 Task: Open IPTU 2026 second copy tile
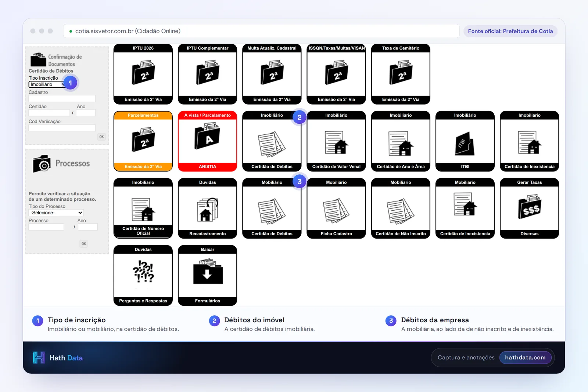143,74
